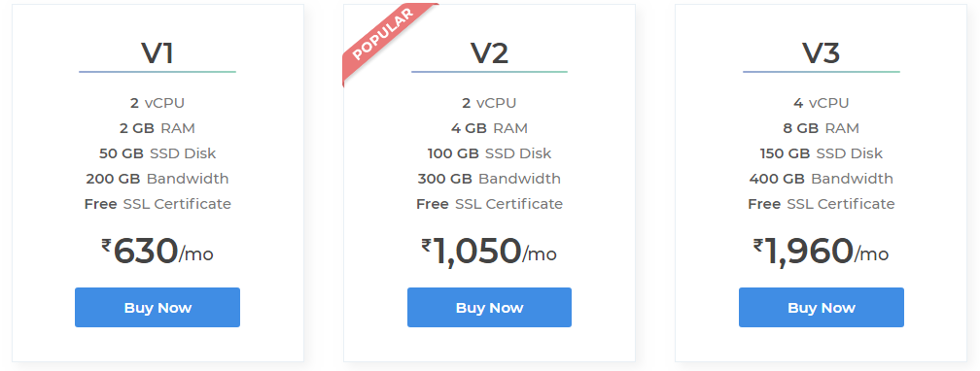Click V3's 150 GB SSD Disk line
Screen dimensions: 980x371
coord(822,153)
